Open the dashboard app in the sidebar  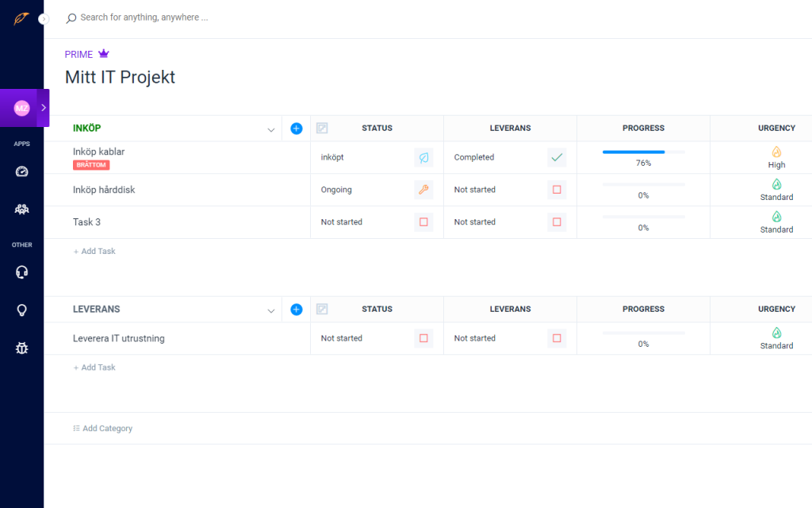[21, 171]
